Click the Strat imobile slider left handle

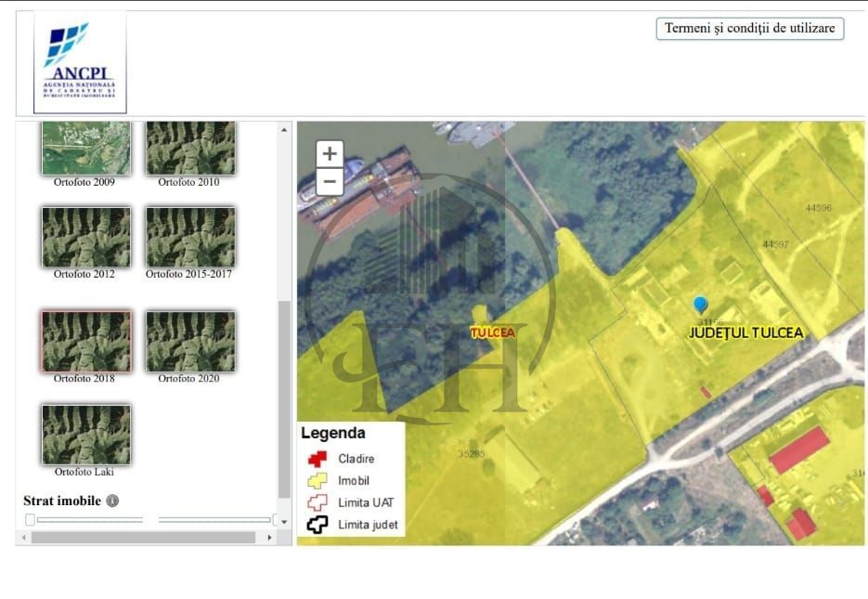point(30,519)
